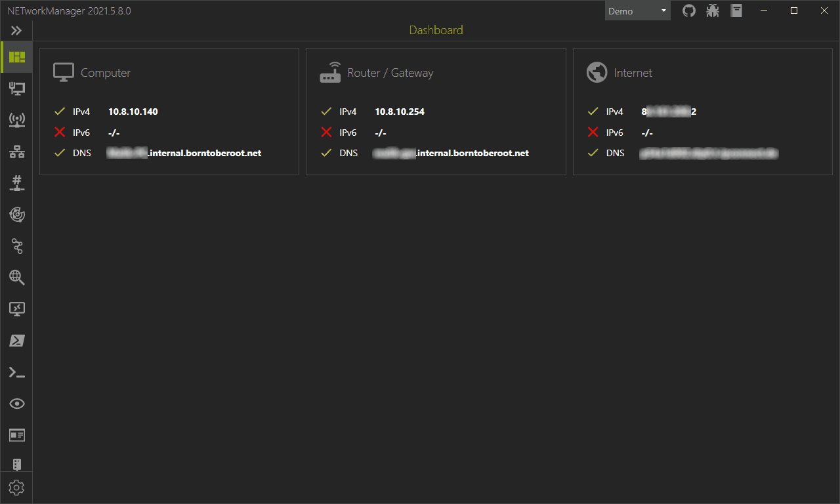This screenshot has height=504, width=840.
Task: Click the Computer IPv4 address 10.8.10.140
Action: point(133,112)
